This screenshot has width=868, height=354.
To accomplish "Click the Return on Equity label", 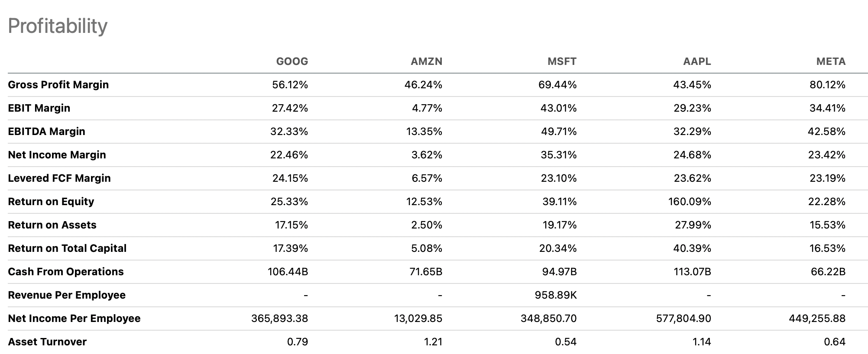I will click(51, 202).
